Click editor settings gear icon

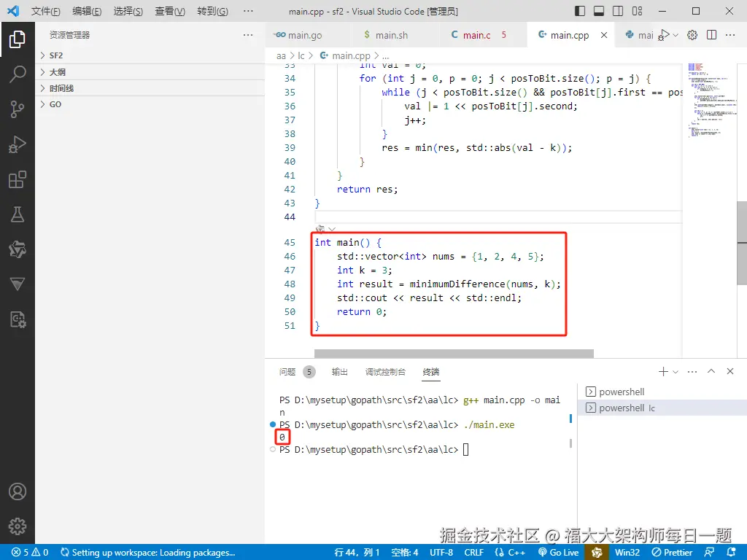(x=692, y=35)
